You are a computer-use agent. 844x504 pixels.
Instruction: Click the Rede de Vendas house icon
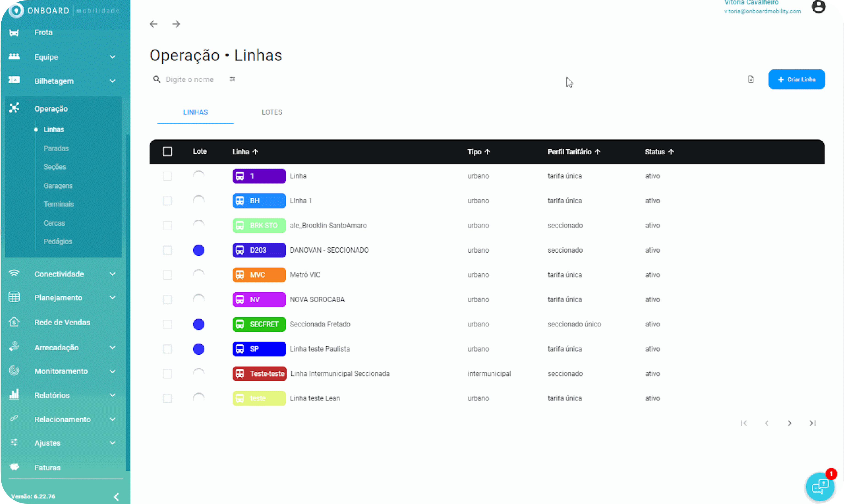[x=14, y=322]
